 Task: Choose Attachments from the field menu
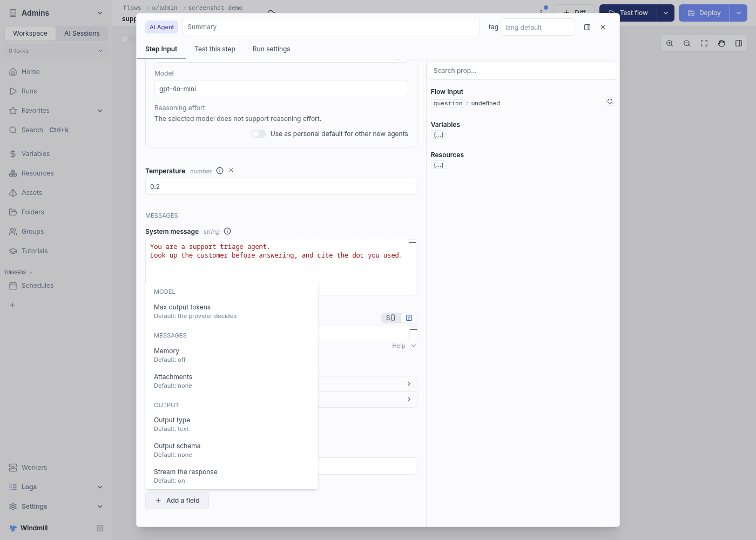click(232, 381)
